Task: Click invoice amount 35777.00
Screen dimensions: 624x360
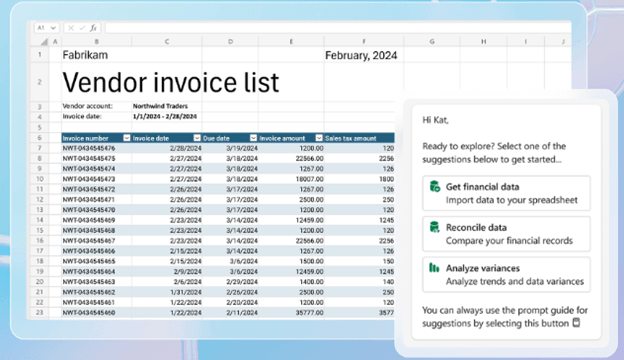Action: pyautogui.click(x=309, y=312)
